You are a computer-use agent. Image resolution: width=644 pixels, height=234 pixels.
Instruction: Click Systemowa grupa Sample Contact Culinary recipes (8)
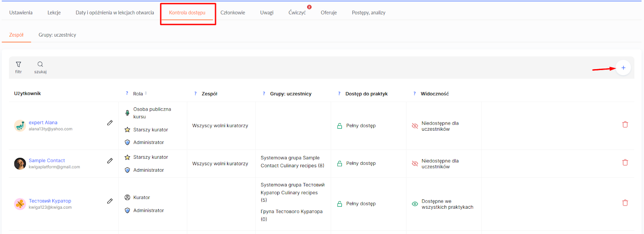[292, 162]
